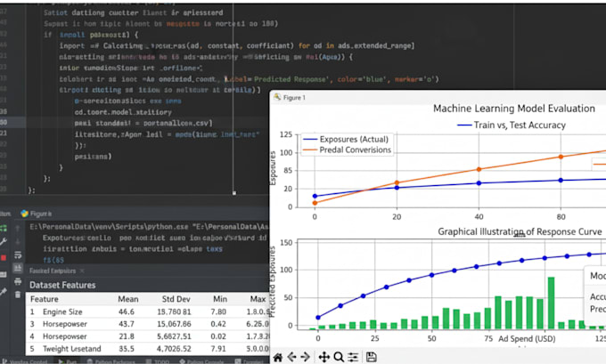This screenshot has width=606, height=364.
Task: Click std dev value 15,067.66
Action: pyautogui.click(x=174, y=324)
